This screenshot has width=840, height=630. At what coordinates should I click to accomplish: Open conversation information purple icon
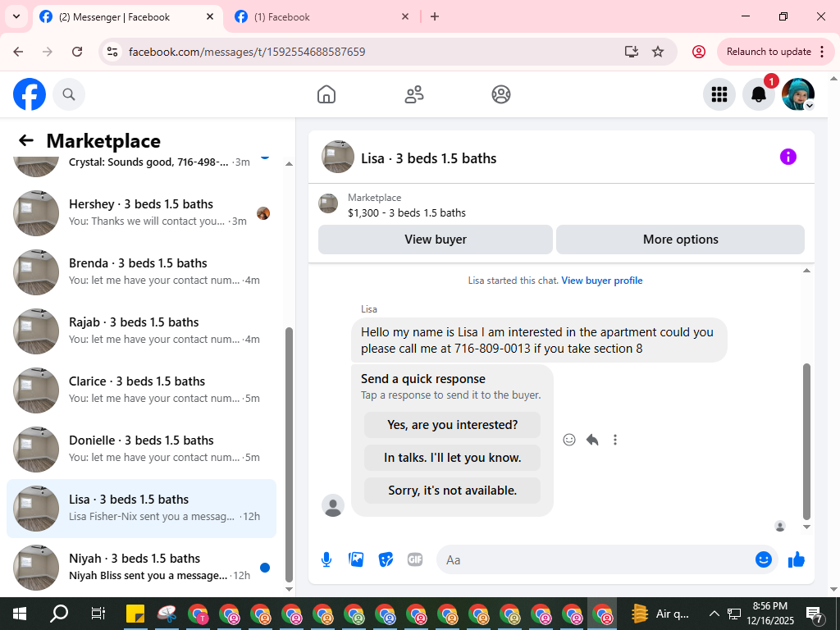(x=788, y=157)
